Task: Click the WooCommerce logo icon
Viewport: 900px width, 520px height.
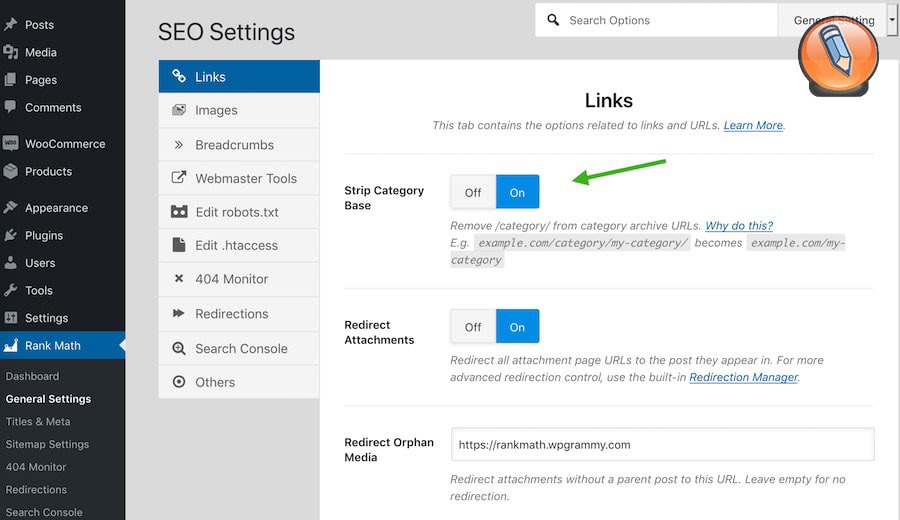Action: [x=10, y=143]
